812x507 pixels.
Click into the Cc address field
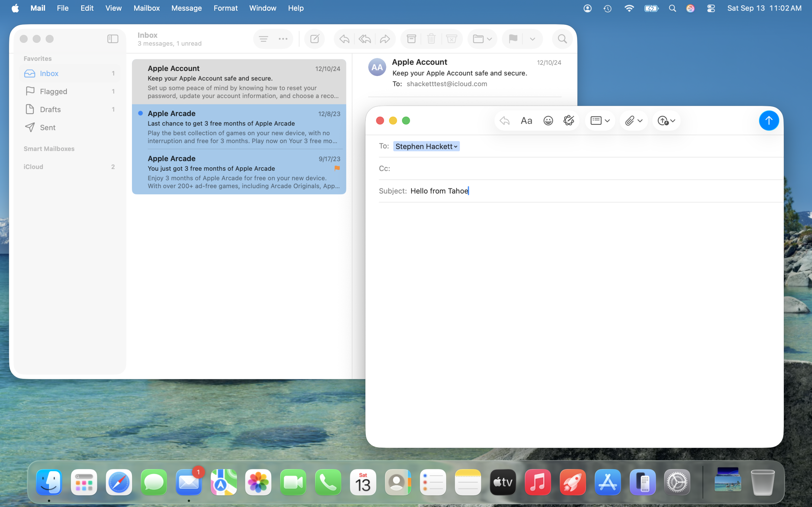(x=570, y=168)
